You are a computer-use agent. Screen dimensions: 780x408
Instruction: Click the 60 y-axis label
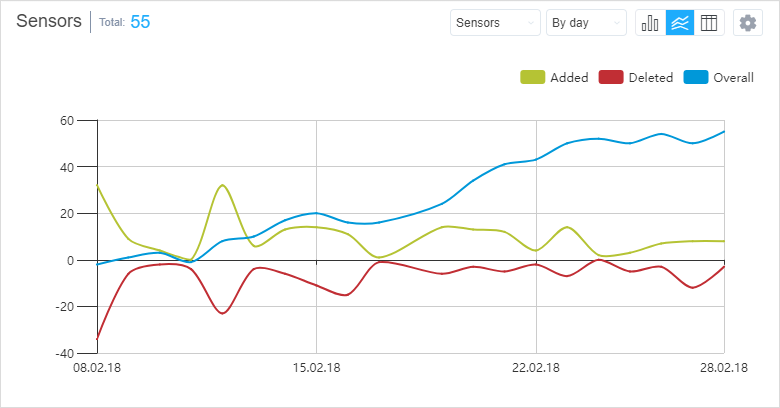(x=68, y=120)
